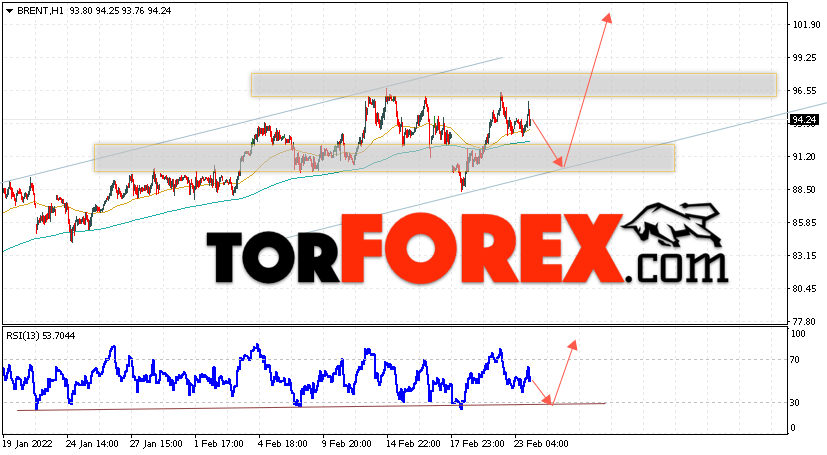Select the red RSI support trendline
This screenshot has height=455, width=827.
click(311, 406)
